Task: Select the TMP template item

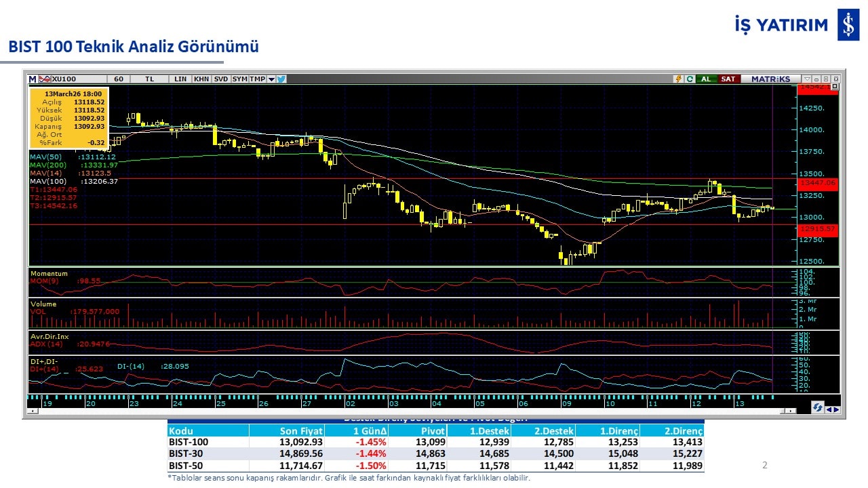Action: pos(258,79)
